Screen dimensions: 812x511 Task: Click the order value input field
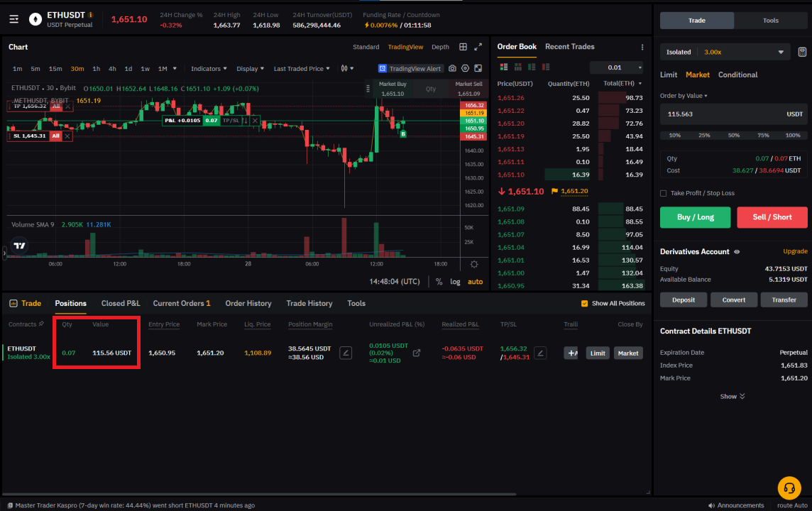click(733, 114)
